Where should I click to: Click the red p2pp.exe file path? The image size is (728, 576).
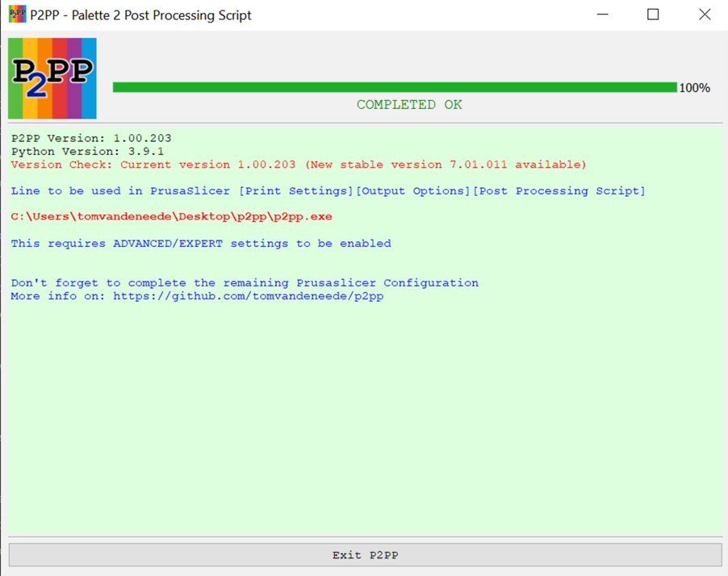pyautogui.click(x=171, y=217)
